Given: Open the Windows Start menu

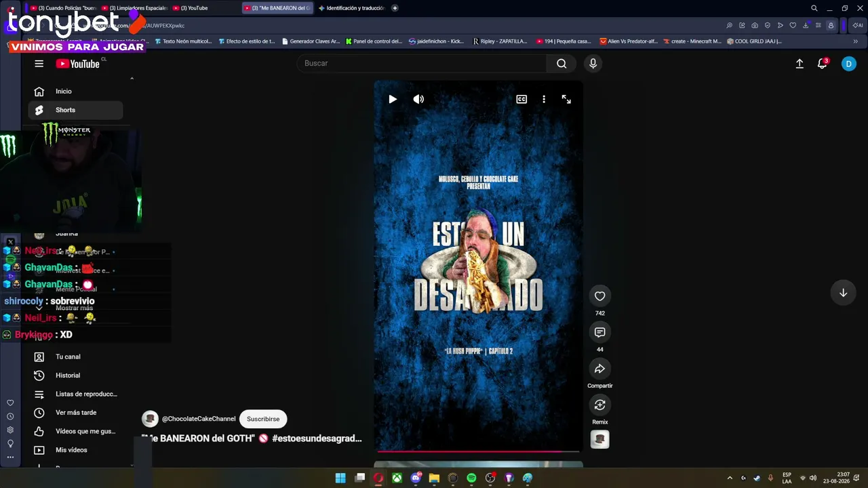Looking at the screenshot, I should coord(340,478).
